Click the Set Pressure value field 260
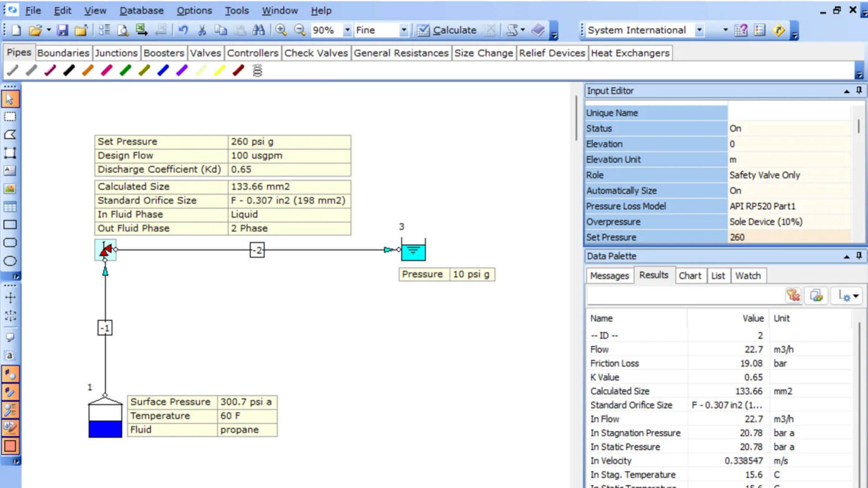868x488 pixels. point(789,237)
